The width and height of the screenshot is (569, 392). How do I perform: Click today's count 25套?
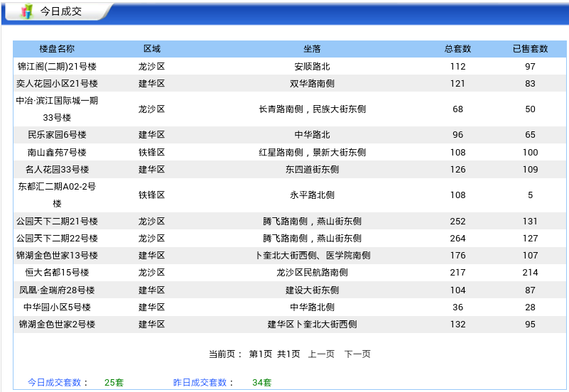pyautogui.click(x=114, y=382)
